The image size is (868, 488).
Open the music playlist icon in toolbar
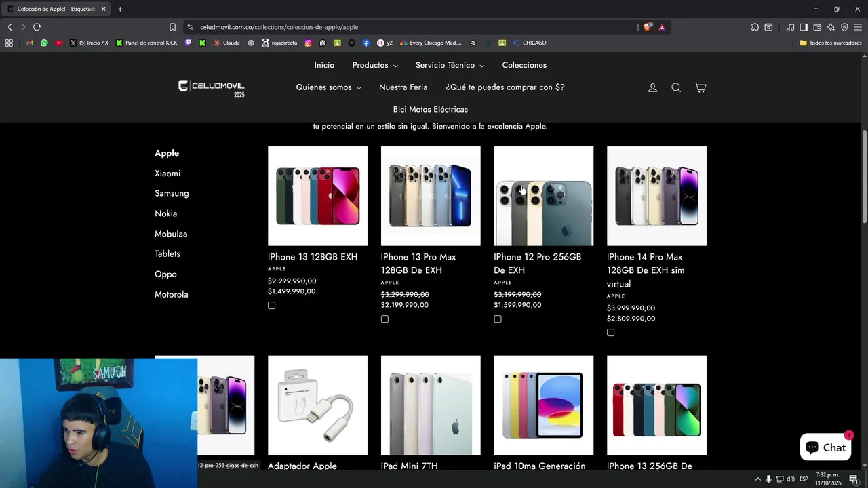coord(790,27)
